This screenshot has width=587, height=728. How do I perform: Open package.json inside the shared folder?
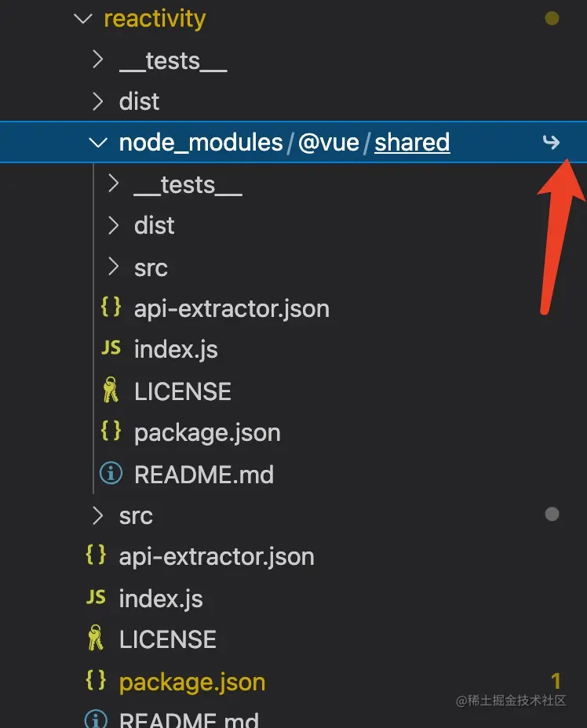pyautogui.click(x=207, y=432)
